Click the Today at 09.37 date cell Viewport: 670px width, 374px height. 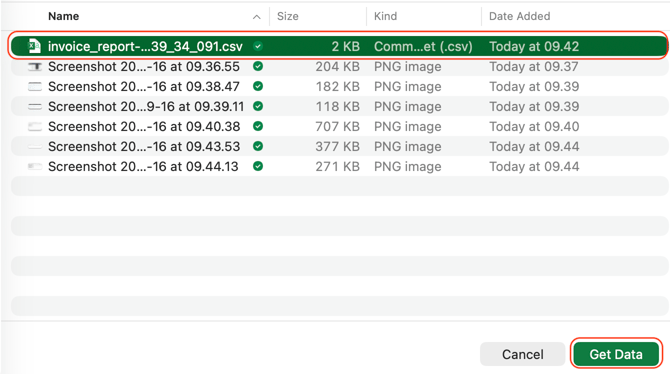point(534,66)
